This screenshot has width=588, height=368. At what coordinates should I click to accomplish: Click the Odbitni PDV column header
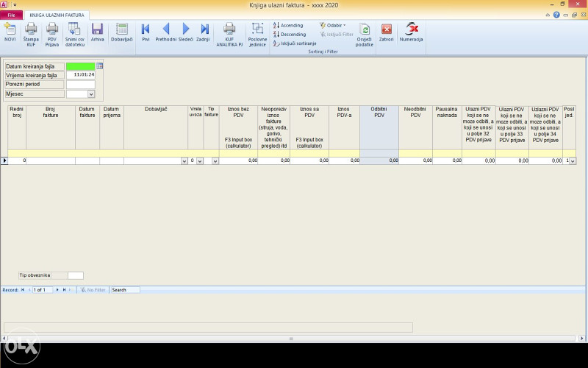[379, 127]
